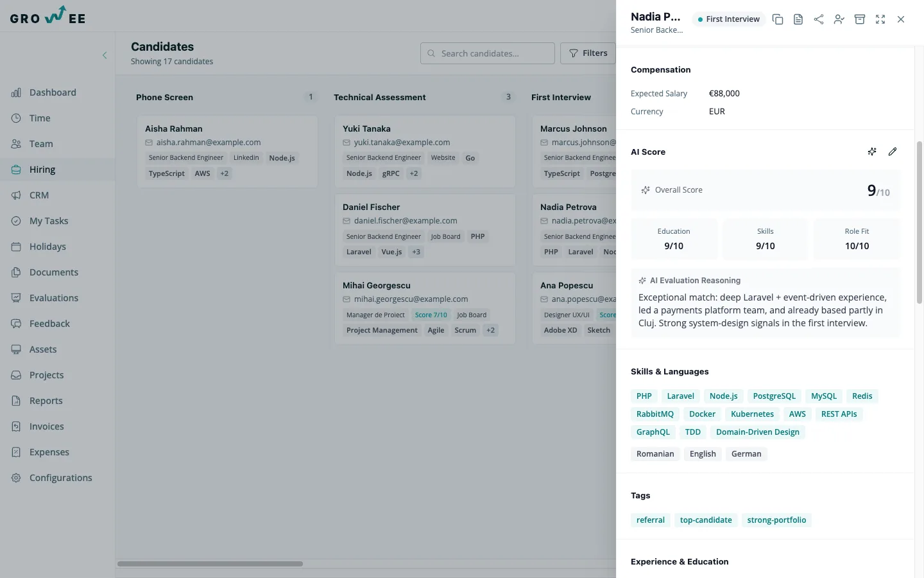Image resolution: width=924 pixels, height=578 pixels.
Task: Click the referral tag
Action: 651,520
